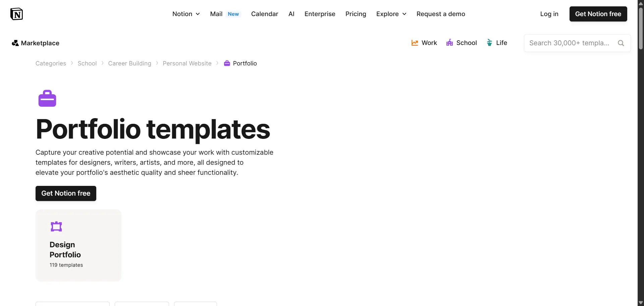
Task: Select the Life category link
Action: [497, 43]
